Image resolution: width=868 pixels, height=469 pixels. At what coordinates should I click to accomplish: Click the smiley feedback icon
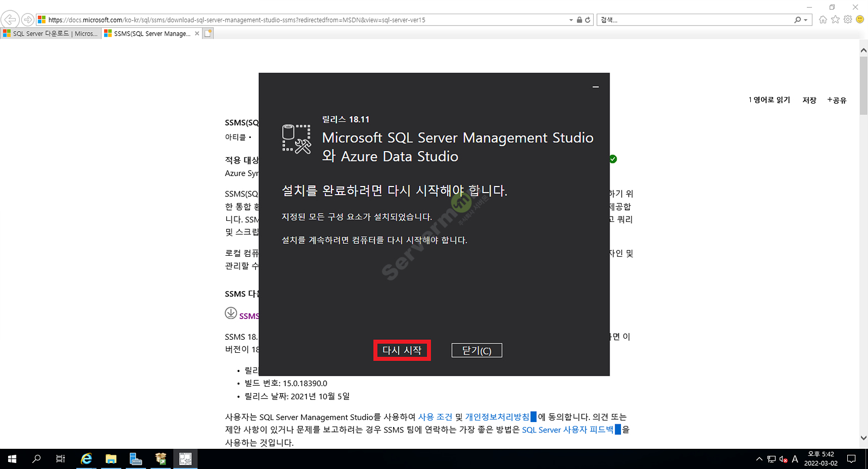860,20
